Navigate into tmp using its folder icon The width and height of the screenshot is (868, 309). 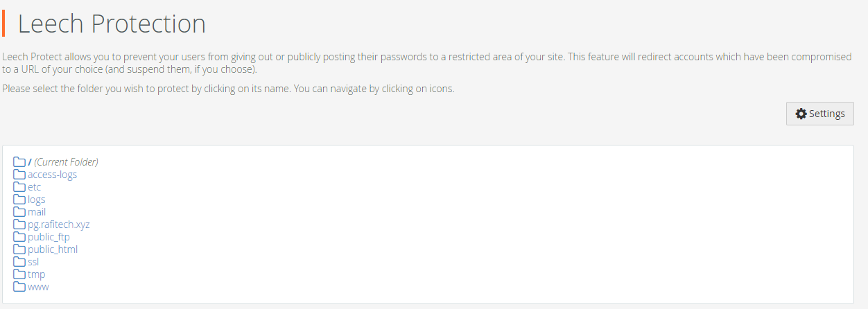point(19,274)
